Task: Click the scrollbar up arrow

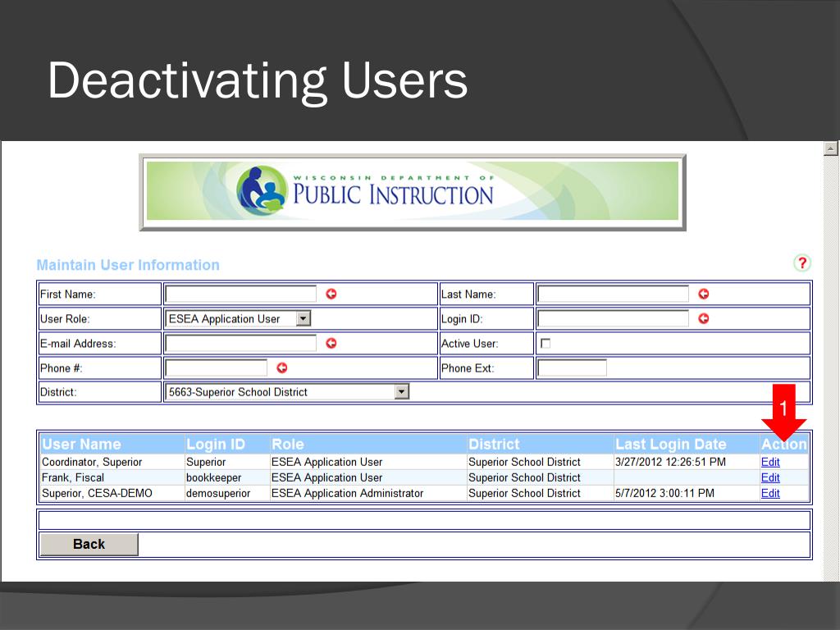Action: coord(830,148)
